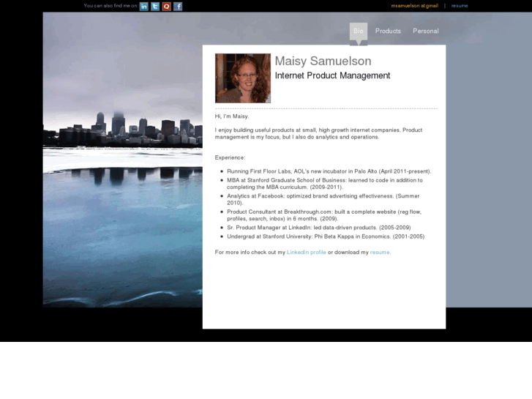
Task: Click the Maisy Samuelson name heading
Action: point(323,61)
